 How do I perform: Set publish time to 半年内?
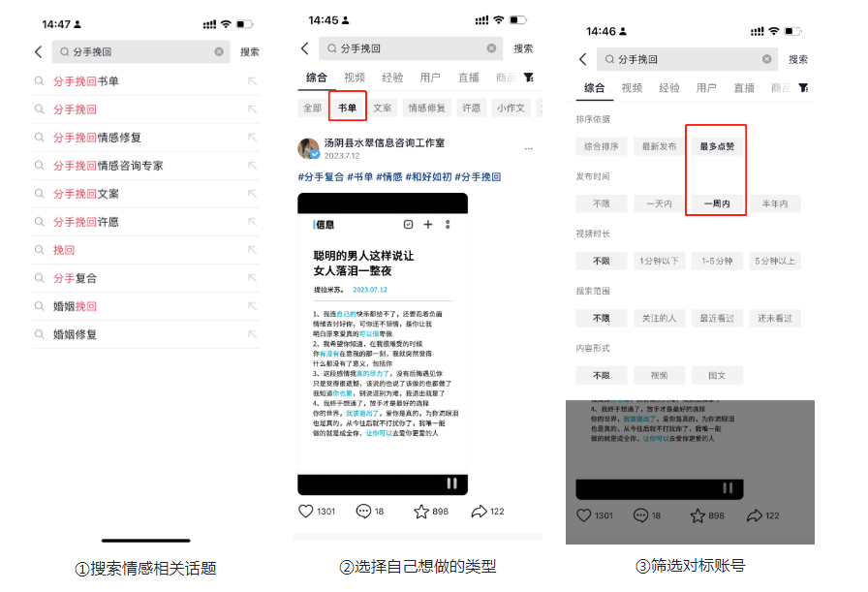pos(775,203)
